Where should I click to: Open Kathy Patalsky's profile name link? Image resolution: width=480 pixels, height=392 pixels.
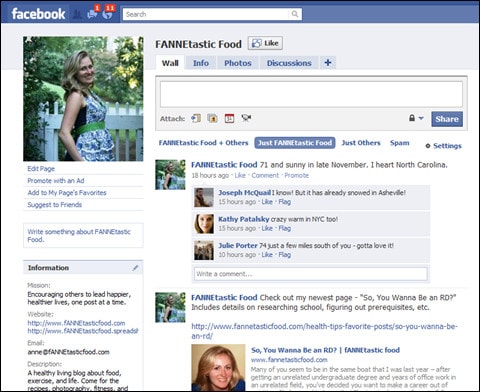coord(244,219)
